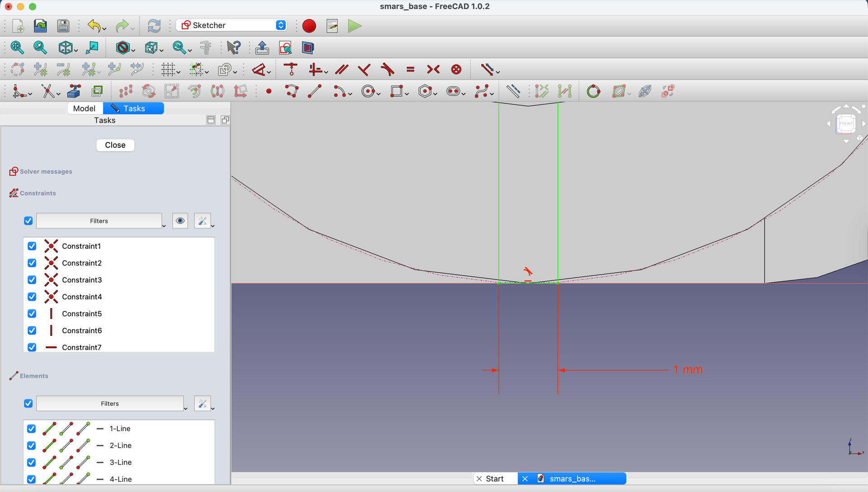Click the Open file icon
The image size is (868, 492).
41,26
